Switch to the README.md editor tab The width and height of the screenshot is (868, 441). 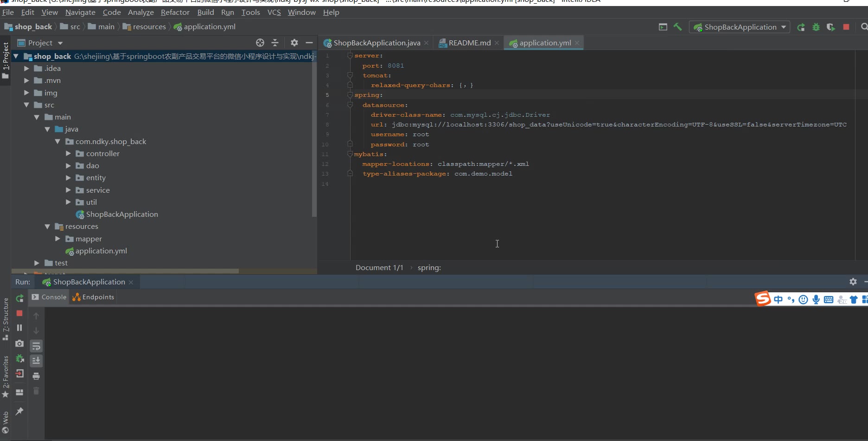coord(469,43)
